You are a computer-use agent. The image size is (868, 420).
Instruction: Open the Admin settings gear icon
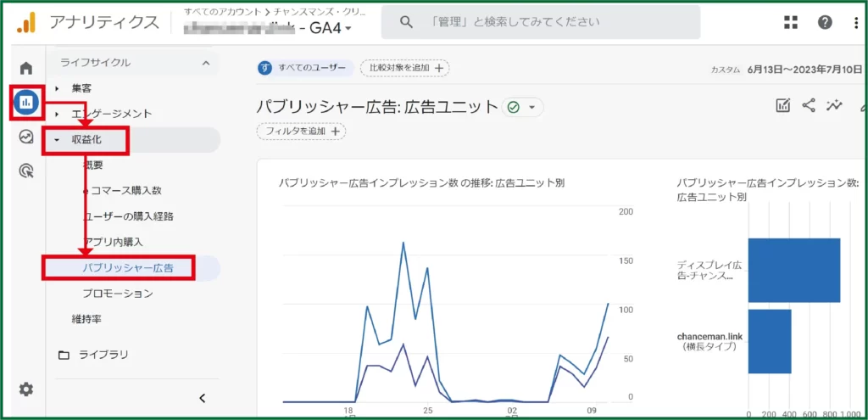(x=26, y=389)
